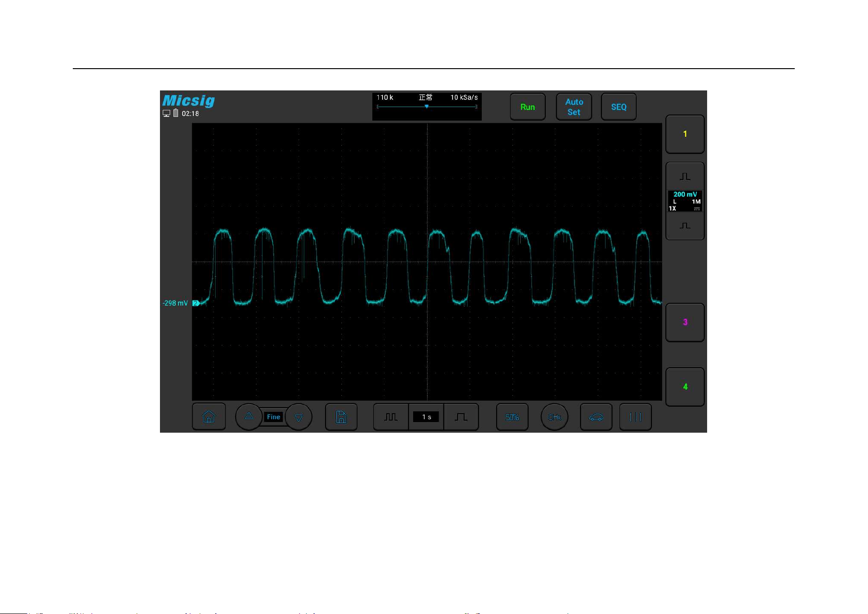868x614 pixels.
Task: Decrease vertical scale with the lower pulse icon
Action: 685,226
